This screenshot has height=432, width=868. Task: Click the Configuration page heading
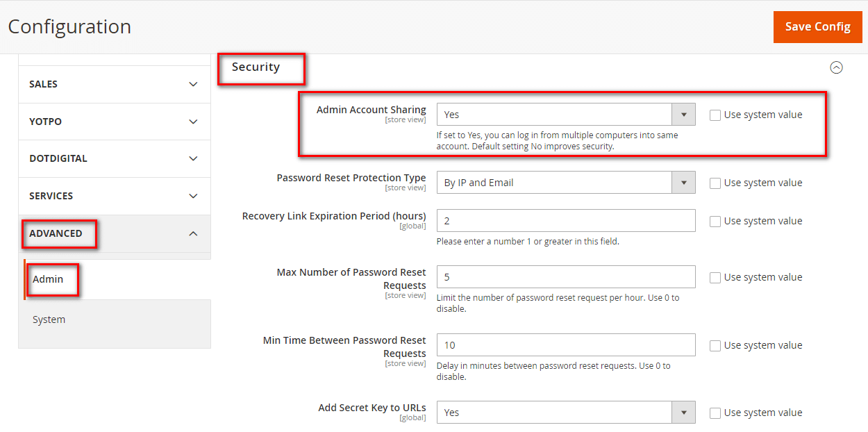69,26
